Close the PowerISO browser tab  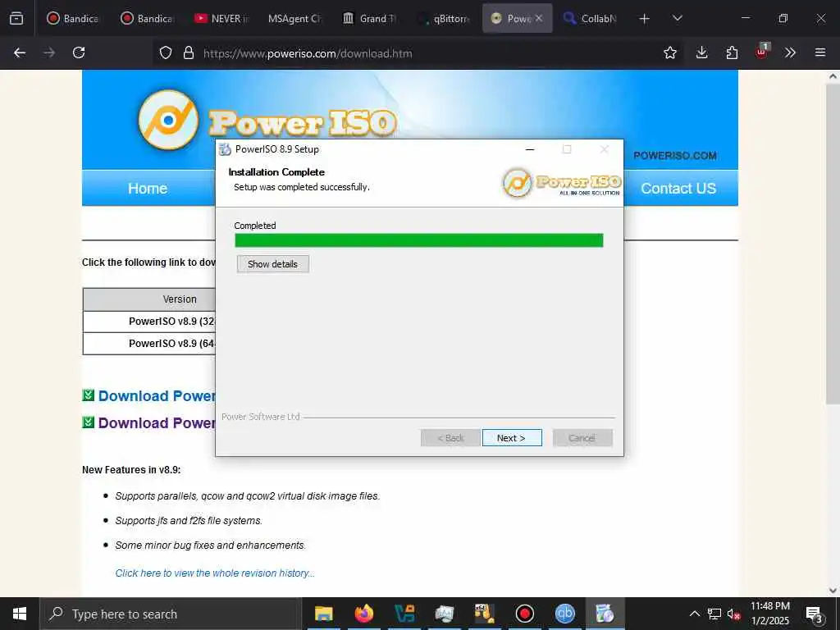point(539,18)
